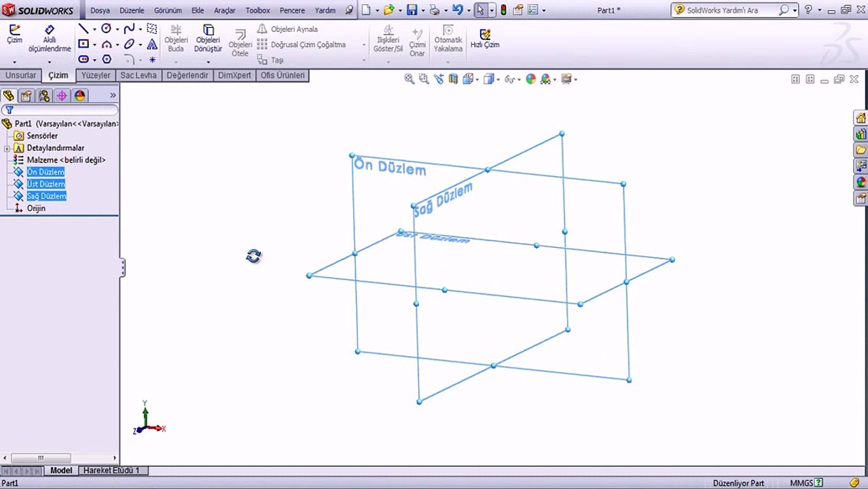868x489 pixels.
Task: Select the Corner Rectangle tool
Action: coord(83,44)
